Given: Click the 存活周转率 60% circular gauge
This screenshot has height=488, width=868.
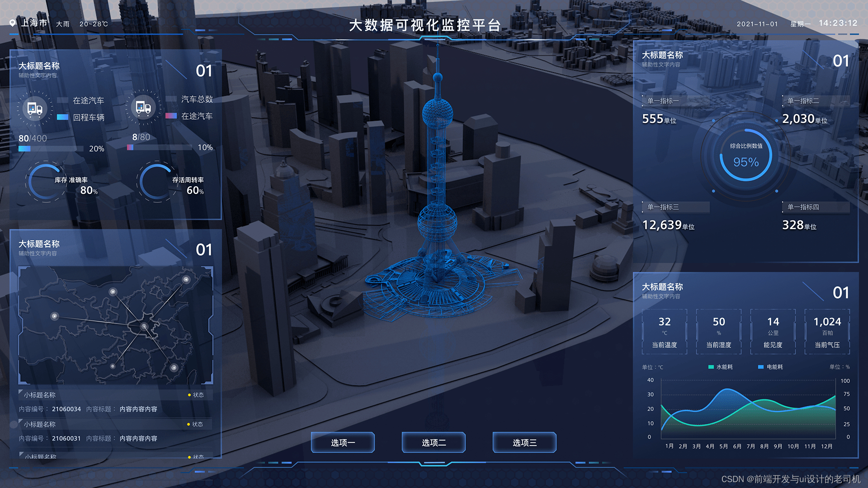Looking at the screenshot, I should (x=156, y=182).
